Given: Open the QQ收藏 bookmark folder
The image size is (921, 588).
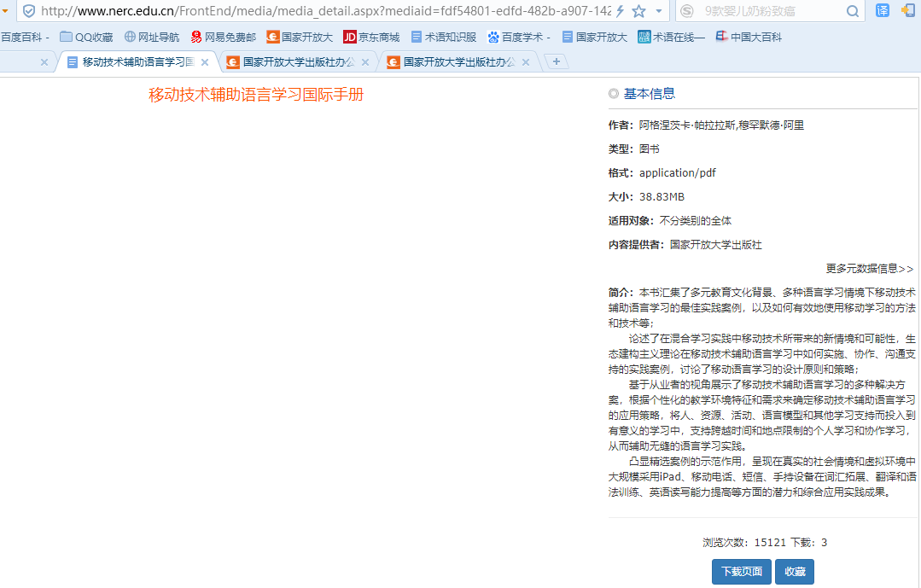Looking at the screenshot, I should point(86,38).
